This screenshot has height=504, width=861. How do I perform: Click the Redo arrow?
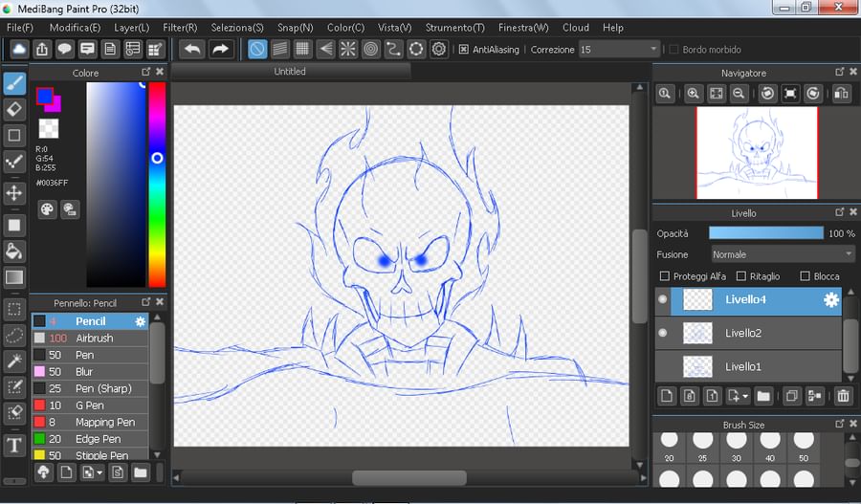tap(220, 50)
